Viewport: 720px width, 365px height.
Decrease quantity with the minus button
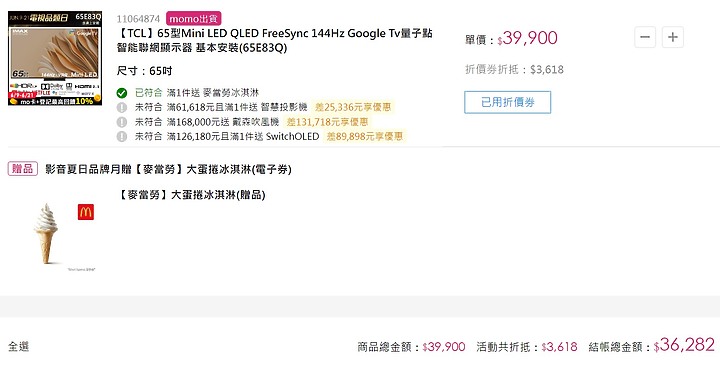(x=645, y=37)
